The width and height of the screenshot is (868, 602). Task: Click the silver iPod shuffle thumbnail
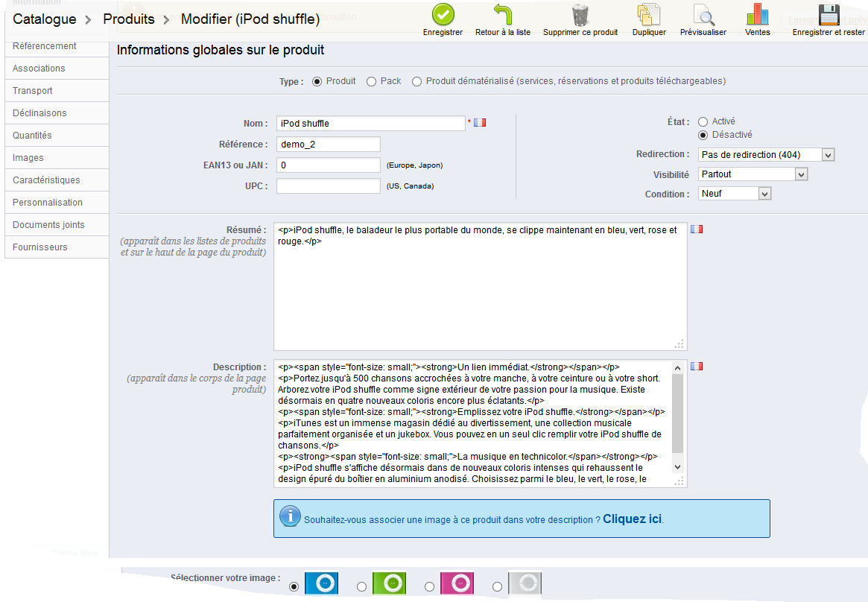click(x=525, y=583)
